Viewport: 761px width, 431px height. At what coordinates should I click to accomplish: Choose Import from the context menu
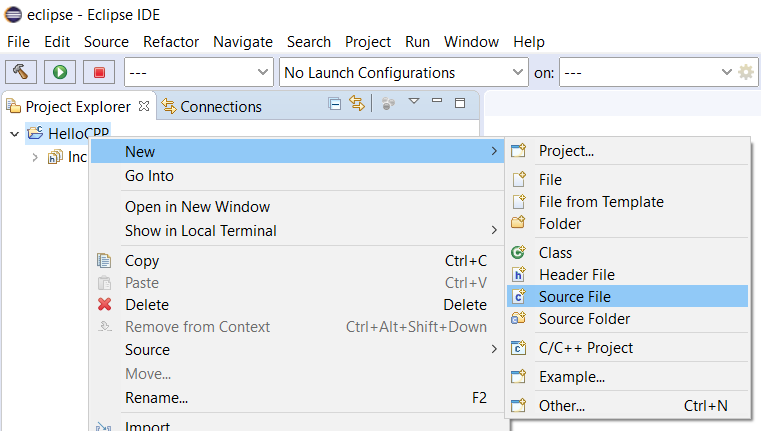click(x=298, y=425)
